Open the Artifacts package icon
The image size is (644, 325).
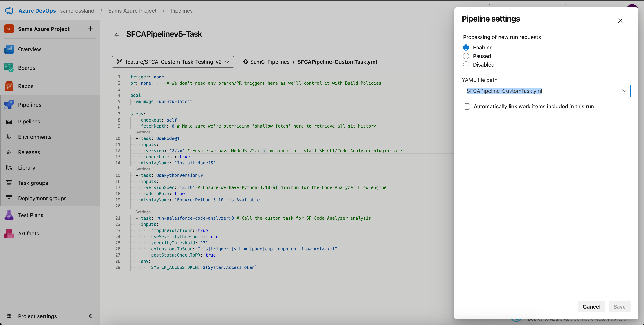pos(9,234)
